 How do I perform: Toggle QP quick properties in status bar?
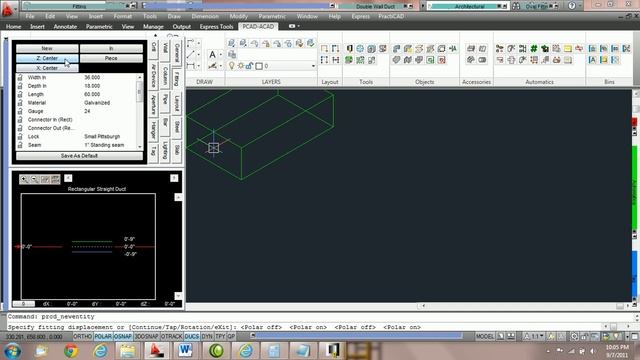[x=231, y=336]
